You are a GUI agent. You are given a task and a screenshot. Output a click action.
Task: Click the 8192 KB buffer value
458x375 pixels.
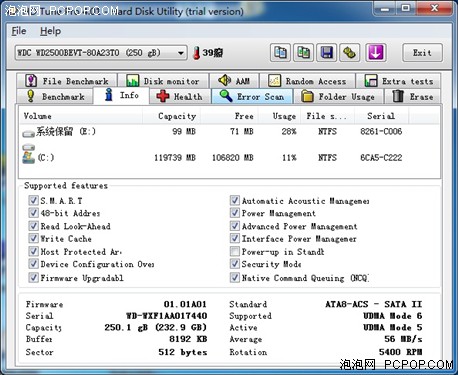click(188, 339)
